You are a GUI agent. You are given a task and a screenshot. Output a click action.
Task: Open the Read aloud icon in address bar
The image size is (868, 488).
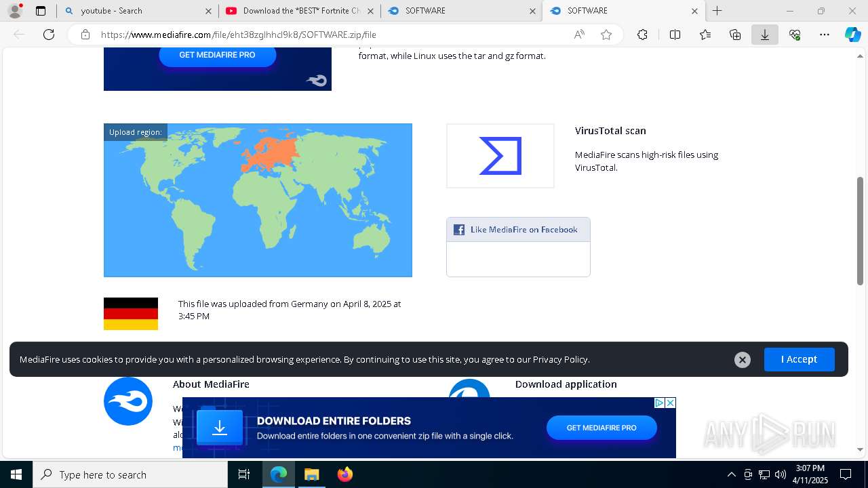pos(579,35)
